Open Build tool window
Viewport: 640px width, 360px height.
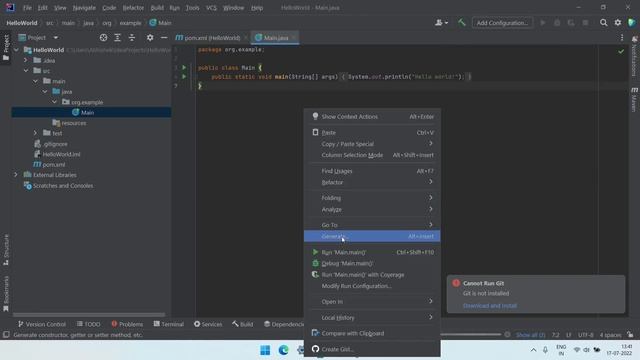tap(242, 324)
